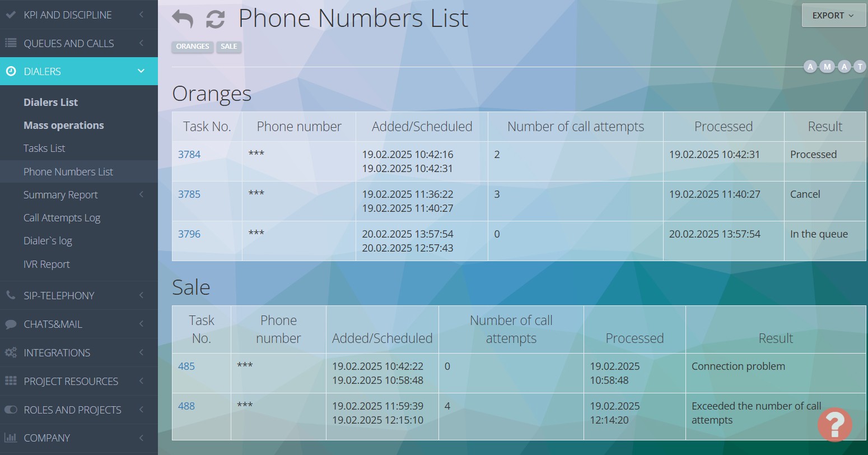
Task: Click the Roles and Projects toggle icon
Action: 11,410
